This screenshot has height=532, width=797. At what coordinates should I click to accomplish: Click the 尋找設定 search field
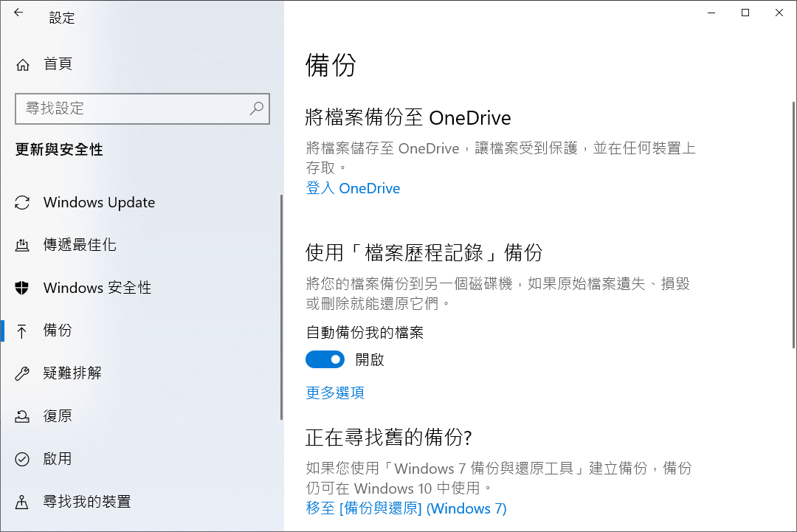pyautogui.click(x=133, y=108)
